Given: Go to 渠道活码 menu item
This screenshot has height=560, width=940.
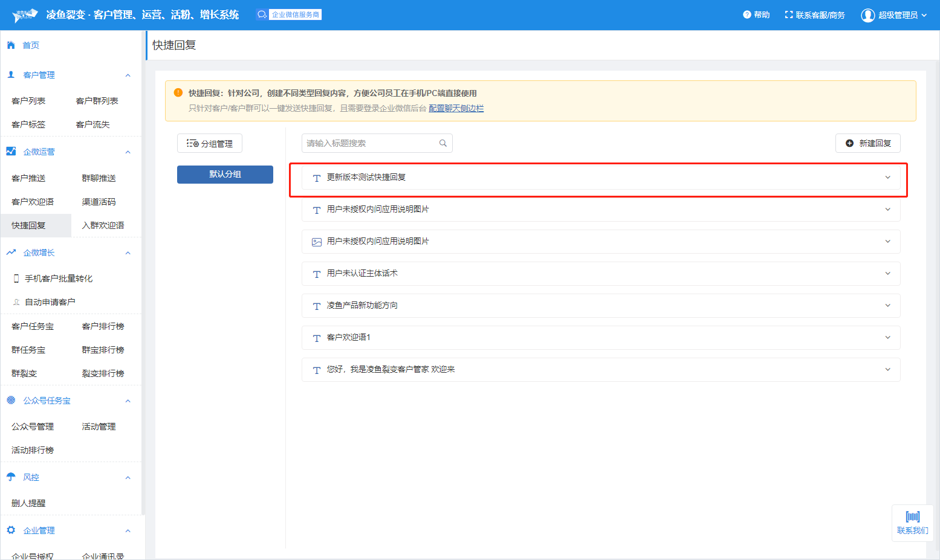Looking at the screenshot, I should tap(99, 202).
